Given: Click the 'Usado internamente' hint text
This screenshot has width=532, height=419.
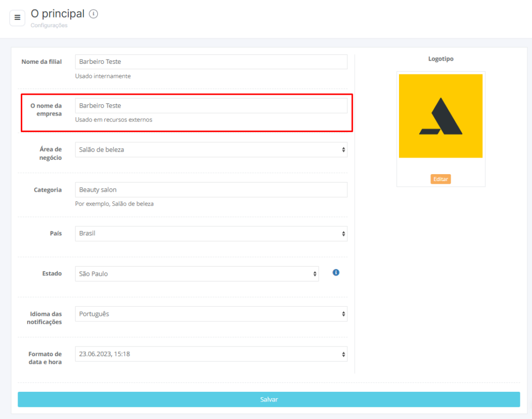Looking at the screenshot, I should point(103,76).
